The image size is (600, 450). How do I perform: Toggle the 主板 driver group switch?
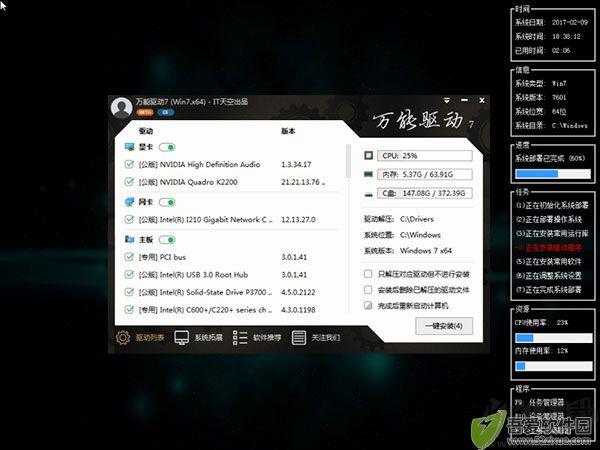click(167, 240)
